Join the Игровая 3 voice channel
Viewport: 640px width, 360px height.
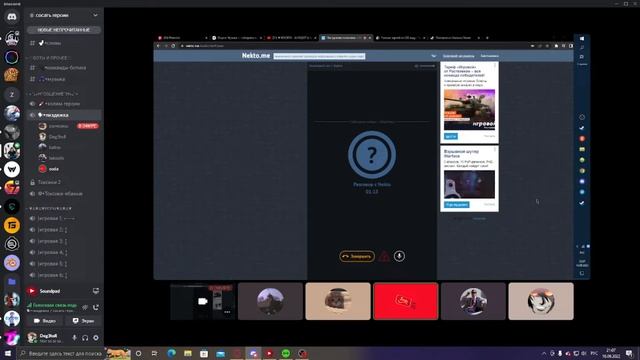64,241
